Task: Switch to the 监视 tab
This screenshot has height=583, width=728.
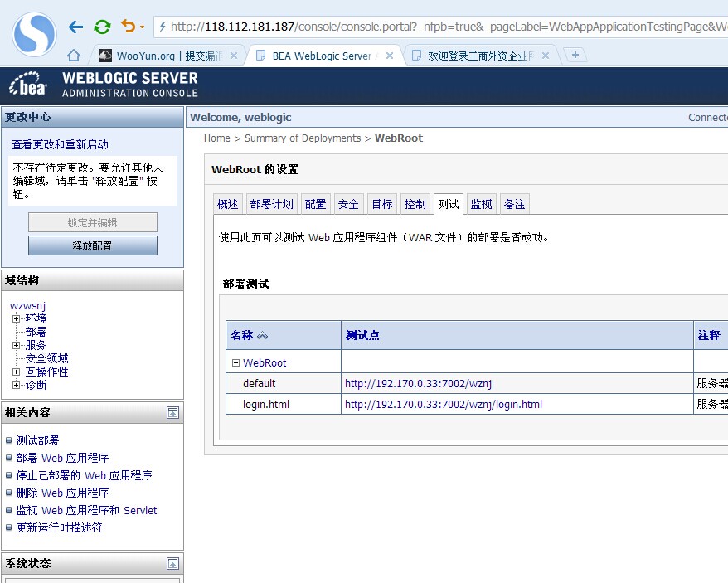Action: pos(482,204)
